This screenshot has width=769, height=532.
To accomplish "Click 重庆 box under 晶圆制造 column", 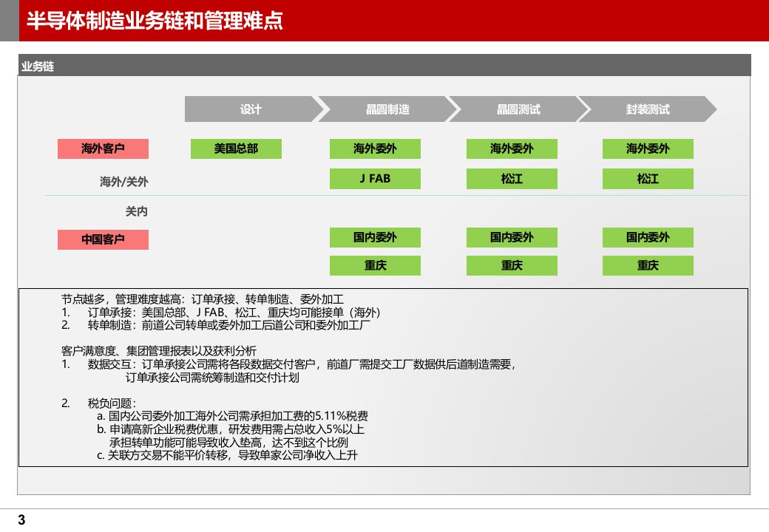I will 375,265.
